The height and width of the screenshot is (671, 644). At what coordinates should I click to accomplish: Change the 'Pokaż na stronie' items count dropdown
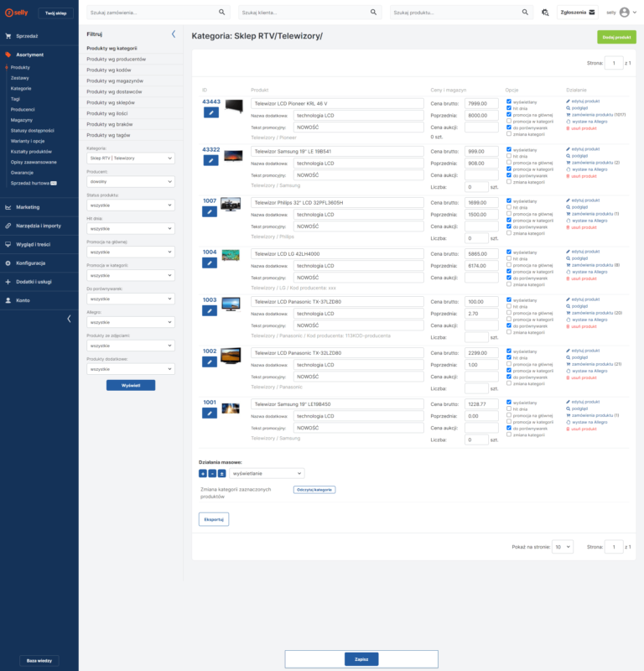point(563,546)
